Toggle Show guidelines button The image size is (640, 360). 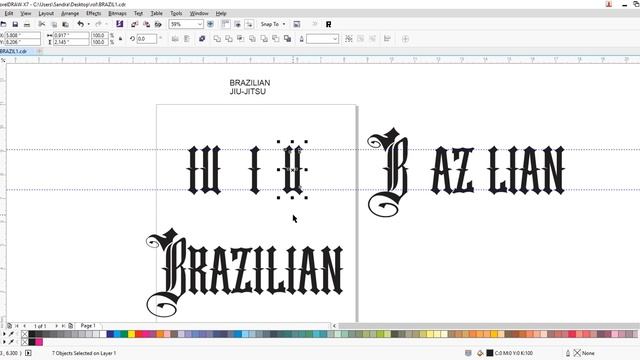pyautogui.click(x=249, y=24)
